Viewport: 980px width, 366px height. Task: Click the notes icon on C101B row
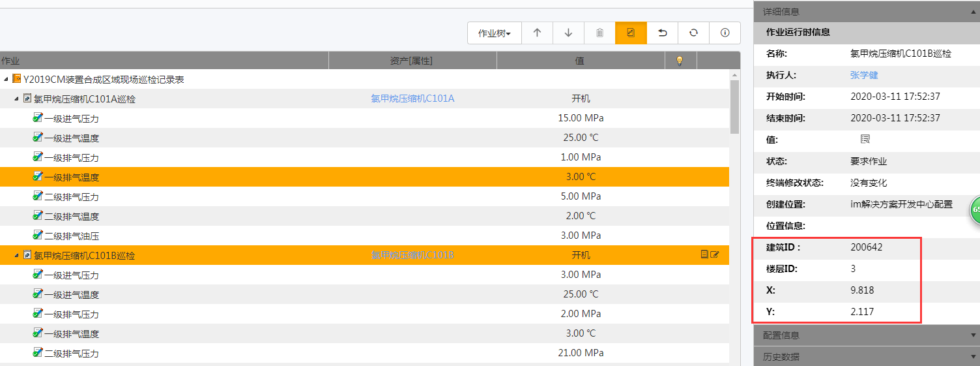(x=704, y=255)
